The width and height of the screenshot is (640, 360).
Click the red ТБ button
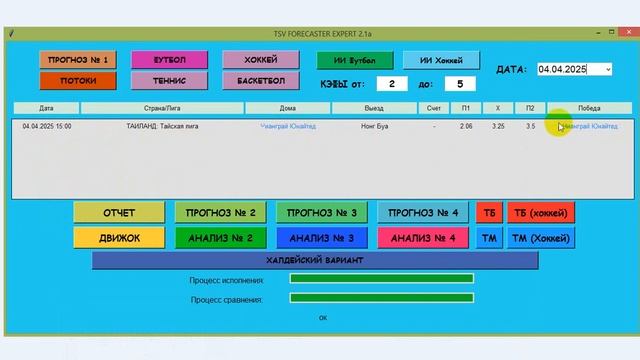[x=489, y=213]
